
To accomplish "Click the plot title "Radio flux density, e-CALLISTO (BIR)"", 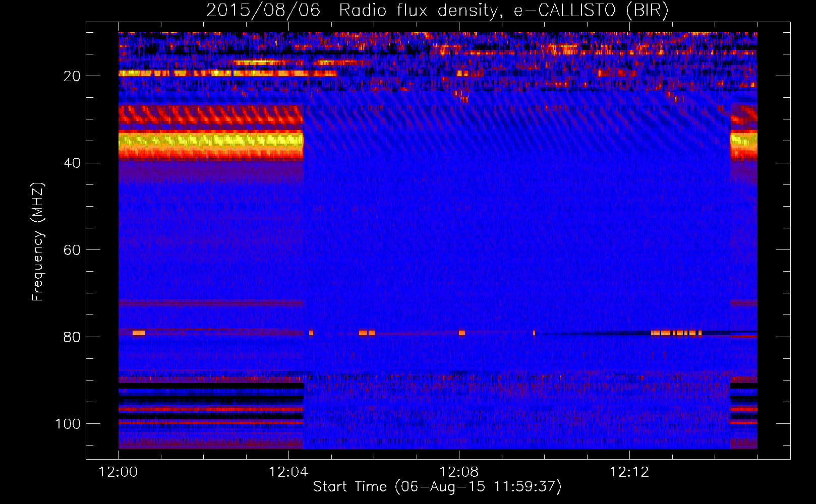I will [x=504, y=10].
